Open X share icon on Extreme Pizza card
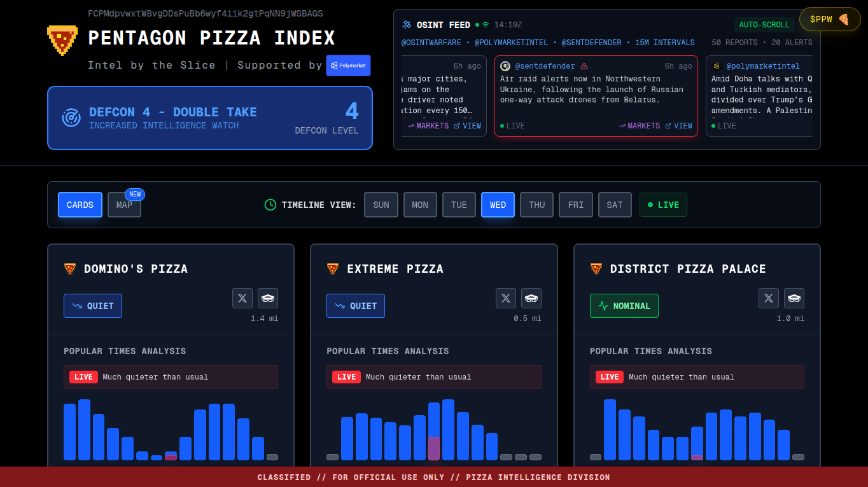The image size is (868, 487). [506, 298]
